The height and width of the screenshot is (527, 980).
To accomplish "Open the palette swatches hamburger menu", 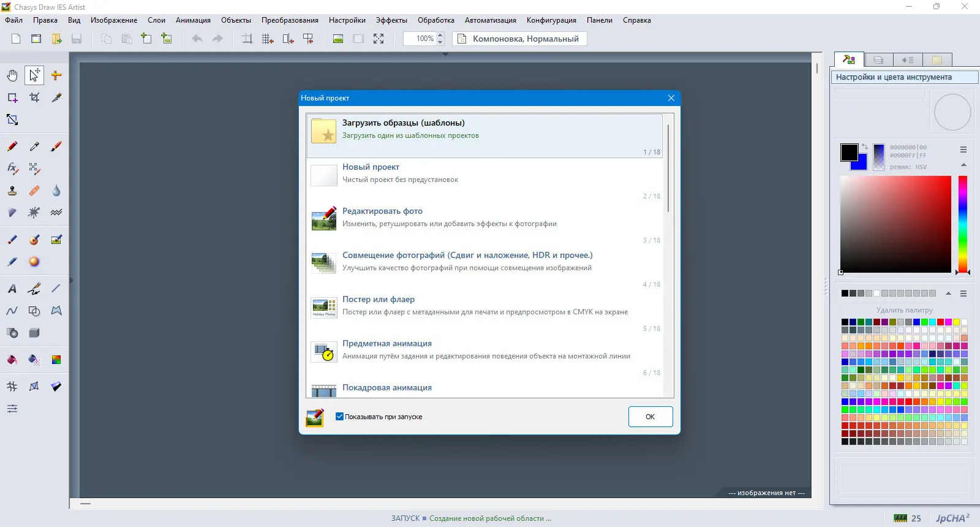I will [963, 294].
